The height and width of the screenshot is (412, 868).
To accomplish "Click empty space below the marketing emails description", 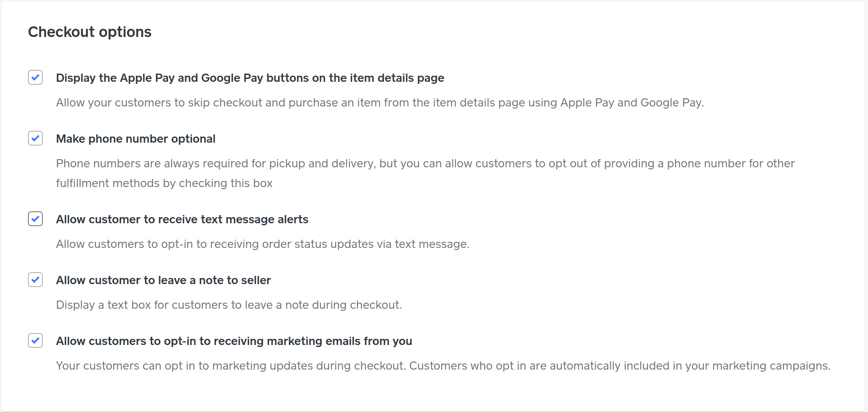I will tap(411, 393).
